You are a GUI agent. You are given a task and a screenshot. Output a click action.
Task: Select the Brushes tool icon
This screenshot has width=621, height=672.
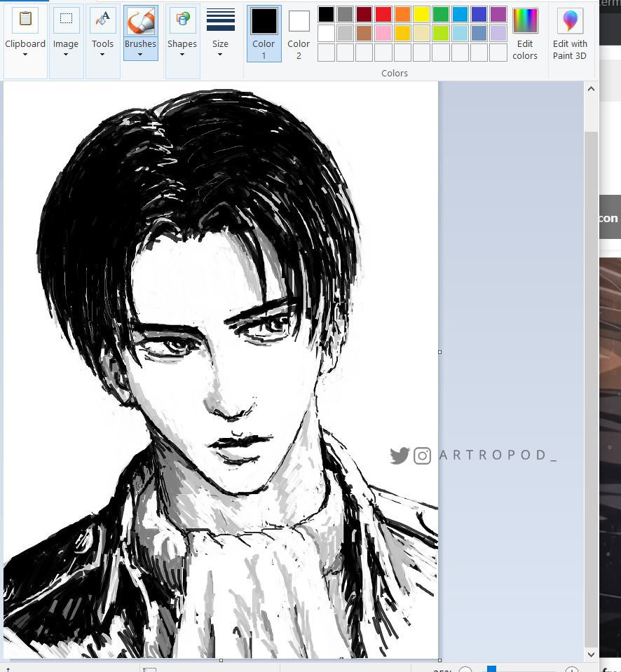(x=141, y=22)
